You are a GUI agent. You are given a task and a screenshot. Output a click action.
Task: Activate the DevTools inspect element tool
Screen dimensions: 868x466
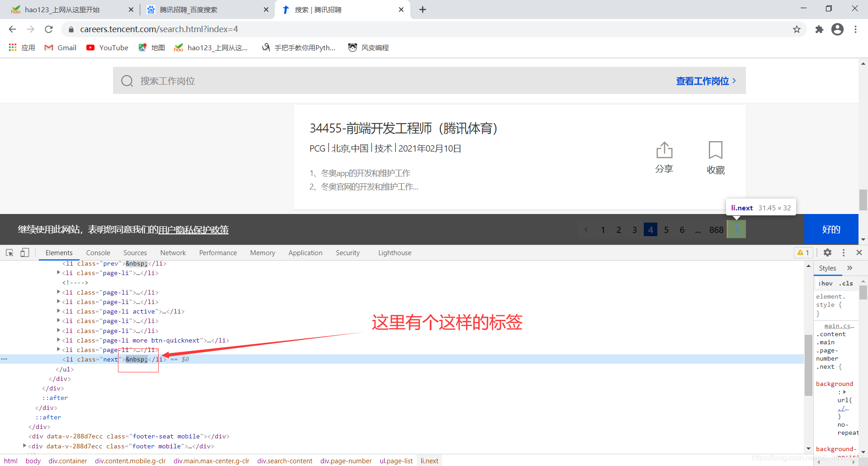tap(9, 252)
